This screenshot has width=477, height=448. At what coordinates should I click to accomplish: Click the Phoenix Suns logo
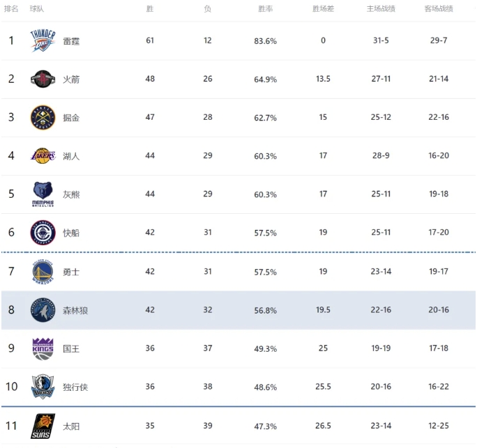(43, 426)
